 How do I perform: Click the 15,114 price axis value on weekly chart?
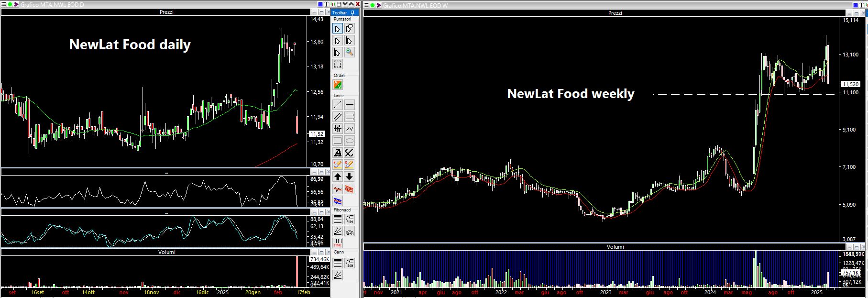pos(850,21)
